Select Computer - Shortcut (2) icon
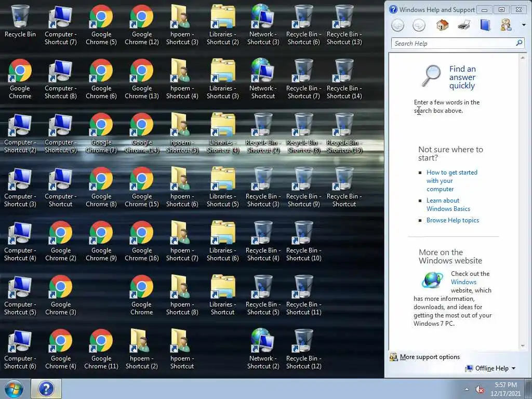 (x=20, y=133)
